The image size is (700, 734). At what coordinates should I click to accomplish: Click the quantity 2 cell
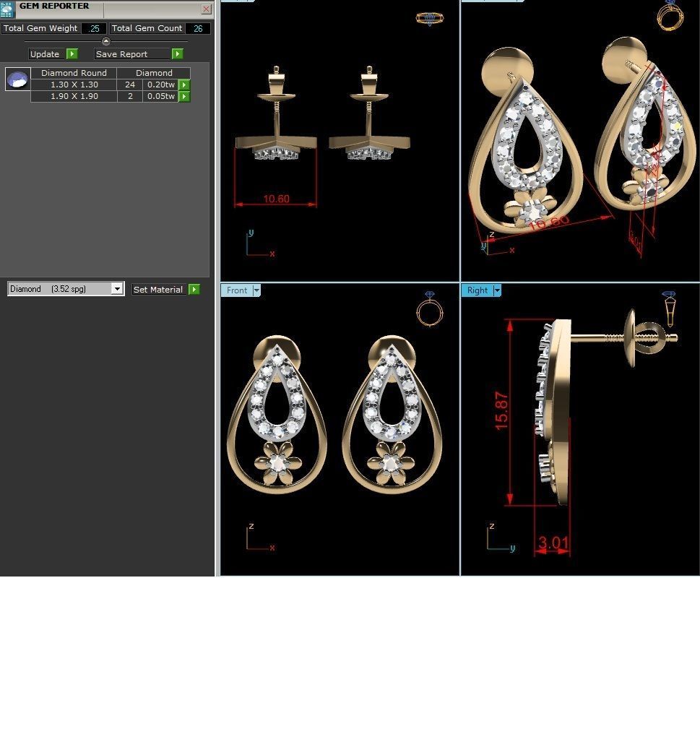click(130, 96)
